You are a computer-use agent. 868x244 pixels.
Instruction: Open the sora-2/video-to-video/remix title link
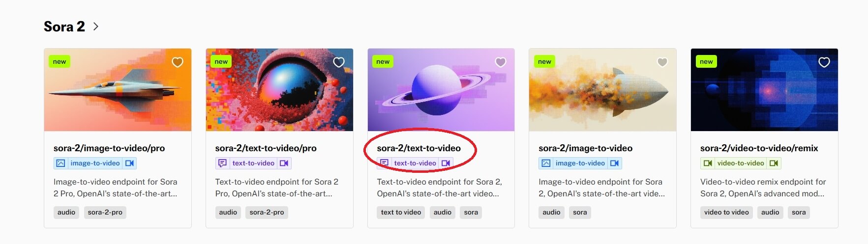759,148
